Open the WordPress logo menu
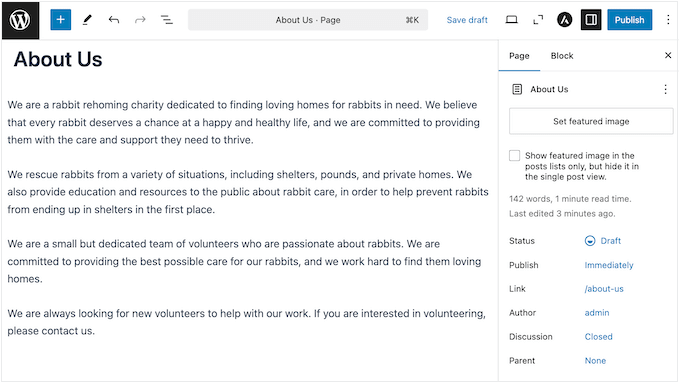The height and width of the screenshot is (384, 680). [x=20, y=20]
